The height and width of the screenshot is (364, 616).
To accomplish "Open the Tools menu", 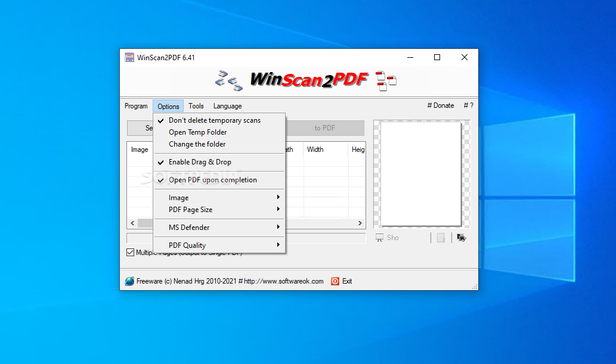I will [x=196, y=106].
